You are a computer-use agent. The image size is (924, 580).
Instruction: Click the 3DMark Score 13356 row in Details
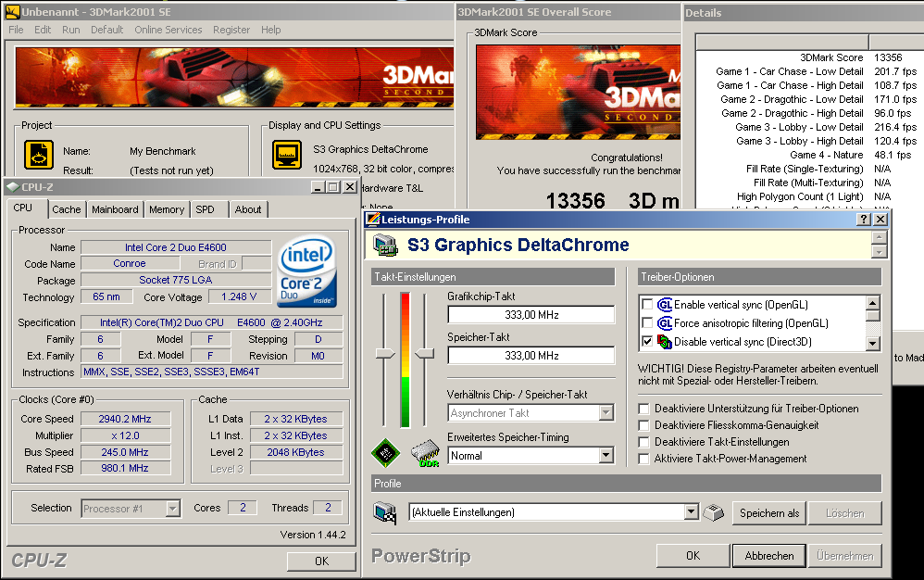pos(810,57)
